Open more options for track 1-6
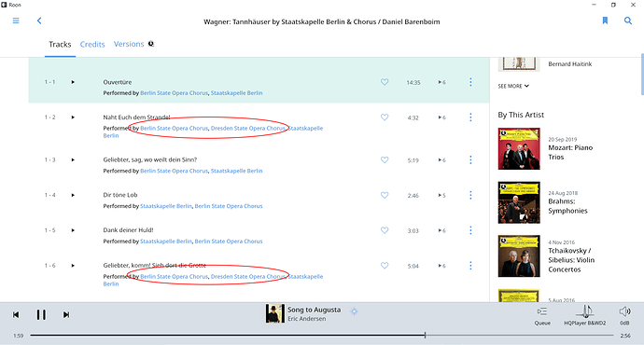644x345 pixels. (x=470, y=266)
